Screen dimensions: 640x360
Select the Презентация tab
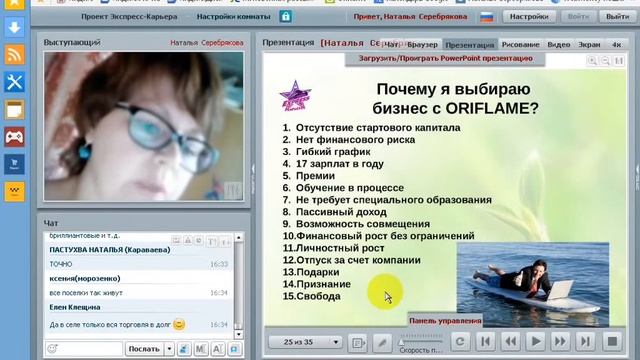[470, 44]
